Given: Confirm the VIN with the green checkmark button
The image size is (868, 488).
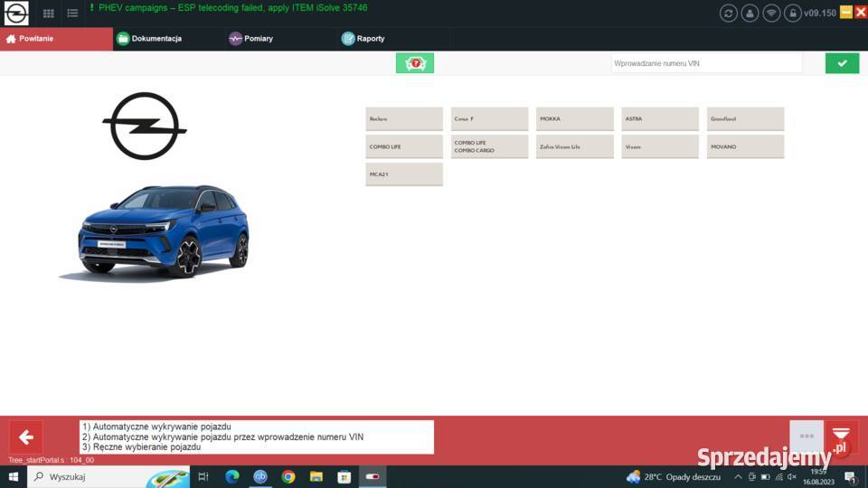Looking at the screenshot, I should pos(842,63).
